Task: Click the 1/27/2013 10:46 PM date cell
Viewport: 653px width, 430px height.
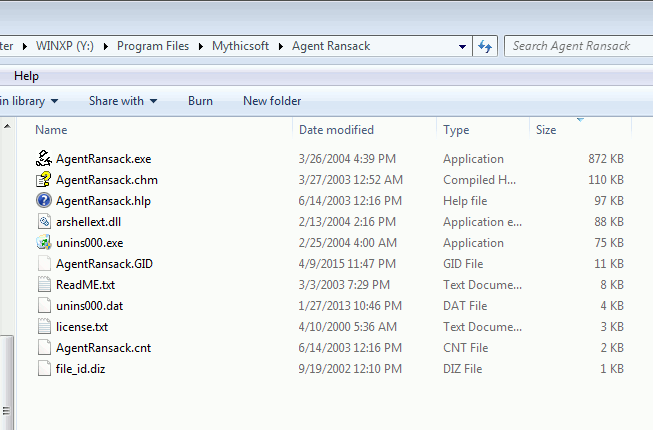Action: coord(350,306)
